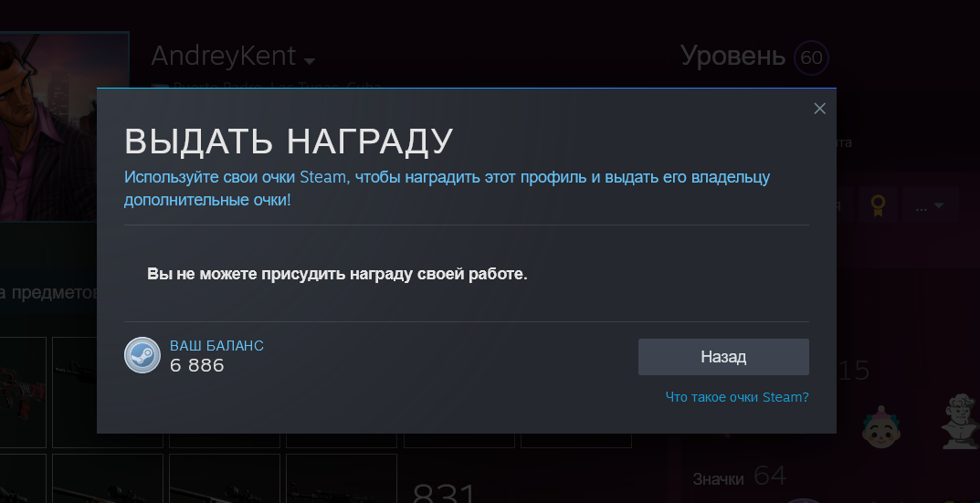Click the statue bust badge icon
This screenshot has width=980, height=503.
(959, 421)
